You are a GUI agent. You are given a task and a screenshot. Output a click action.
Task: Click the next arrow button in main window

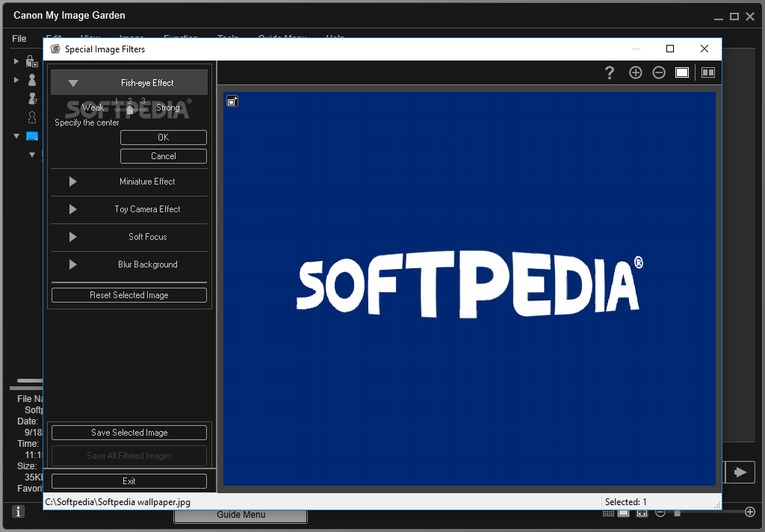click(740, 472)
